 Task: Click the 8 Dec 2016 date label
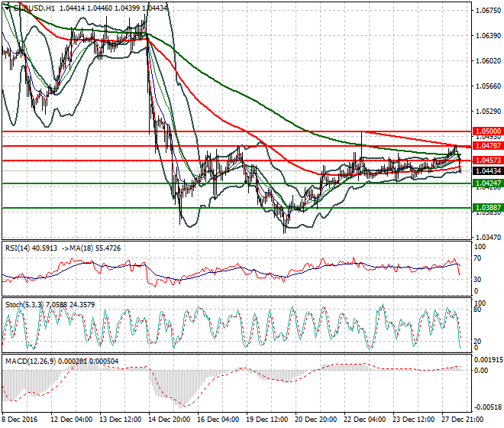click(20, 420)
